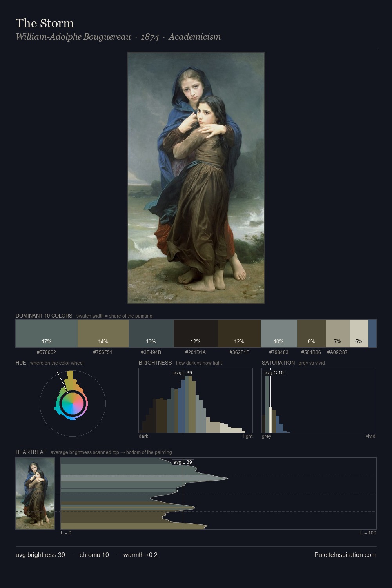Click 'how dark vs how light' caption
392x588 pixels.
tap(199, 363)
